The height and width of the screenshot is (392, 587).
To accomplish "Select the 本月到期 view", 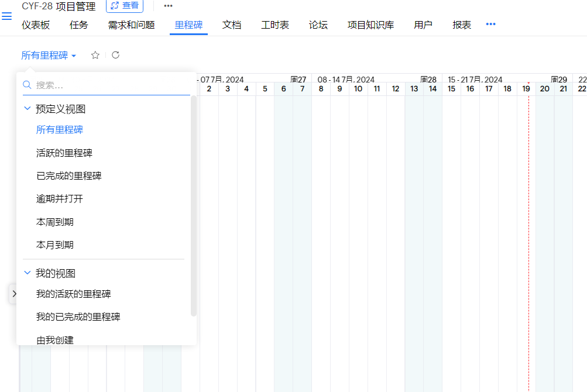I will coord(54,245).
